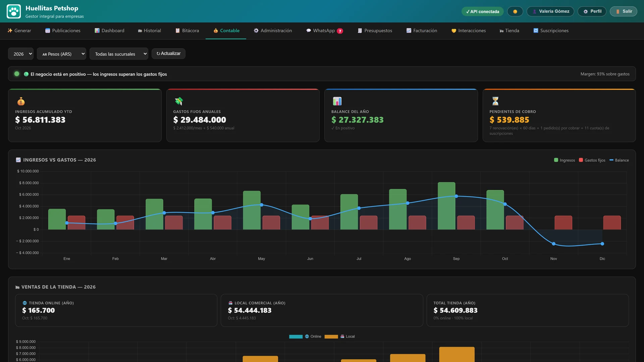Open the Historial tab
Viewport: 644px width, 362px height.
click(x=149, y=31)
